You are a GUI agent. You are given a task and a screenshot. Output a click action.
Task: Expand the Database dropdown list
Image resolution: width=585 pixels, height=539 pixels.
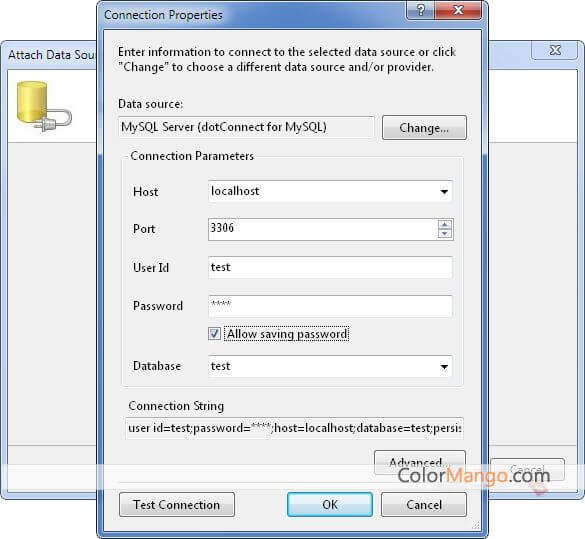click(444, 366)
